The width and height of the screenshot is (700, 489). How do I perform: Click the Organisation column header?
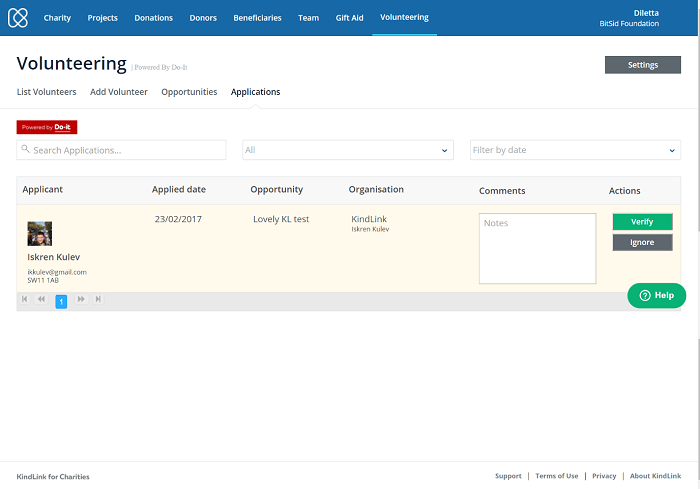376,189
